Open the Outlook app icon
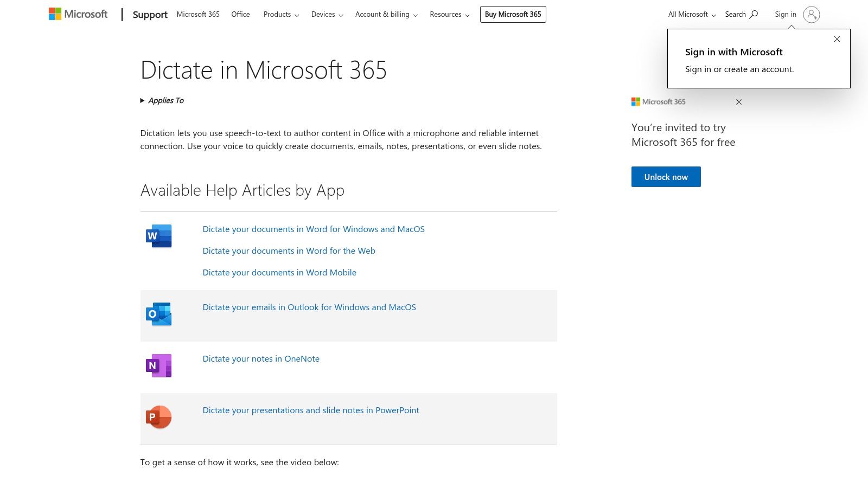 [x=159, y=314]
